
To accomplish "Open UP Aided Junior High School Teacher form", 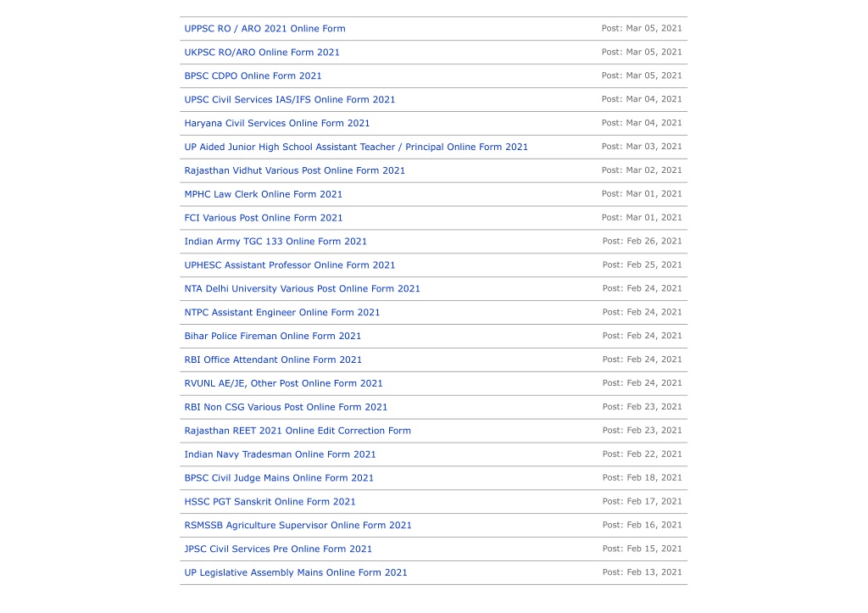I will (x=356, y=147).
